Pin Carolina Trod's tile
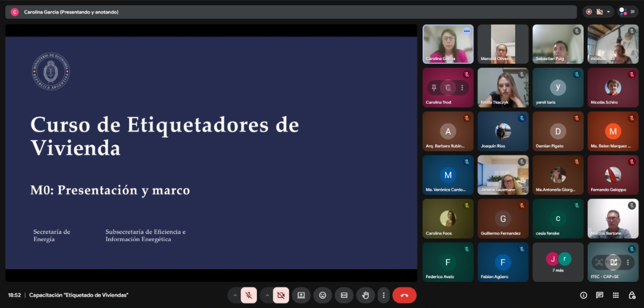Screen dimensions: 644x308 (434, 87)
